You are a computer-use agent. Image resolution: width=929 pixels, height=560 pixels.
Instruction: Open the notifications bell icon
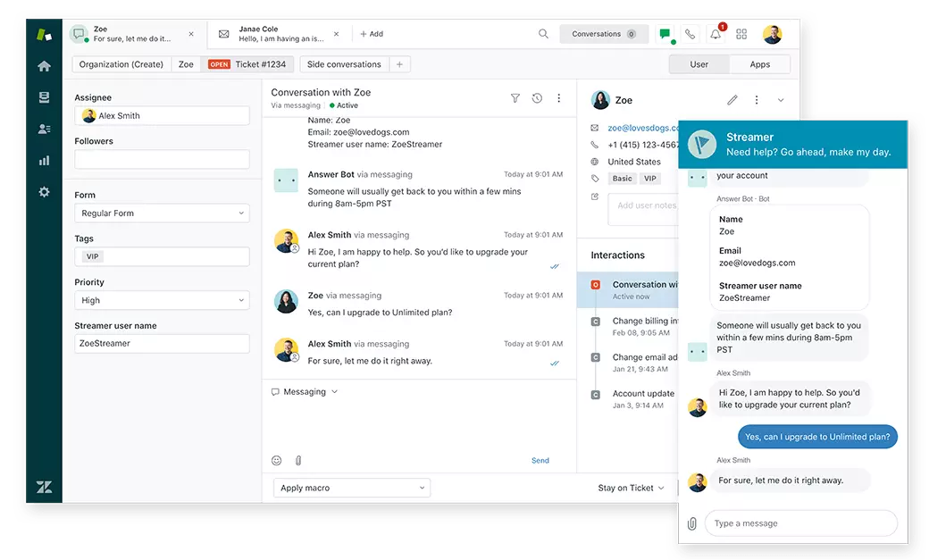(714, 33)
